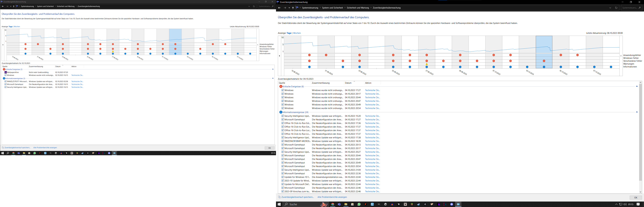Click the volume speaker icon in system tray

pos(625,204)
